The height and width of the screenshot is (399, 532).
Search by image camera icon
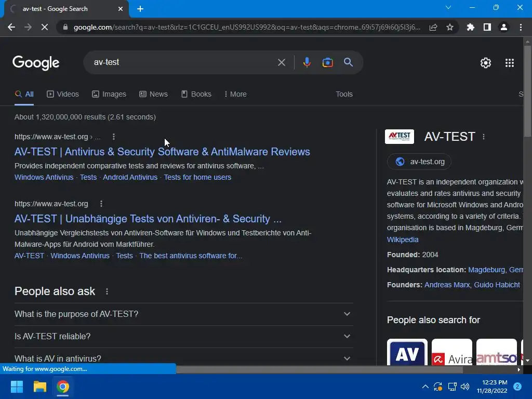[x=328, y=62]
